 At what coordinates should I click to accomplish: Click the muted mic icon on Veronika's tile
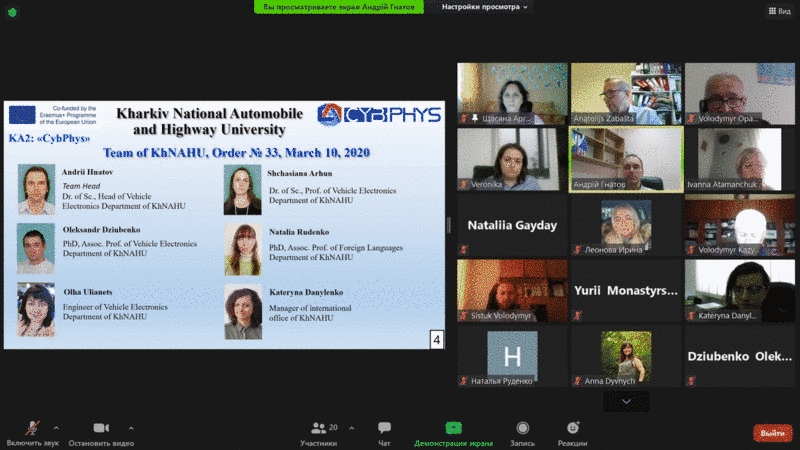464,184
